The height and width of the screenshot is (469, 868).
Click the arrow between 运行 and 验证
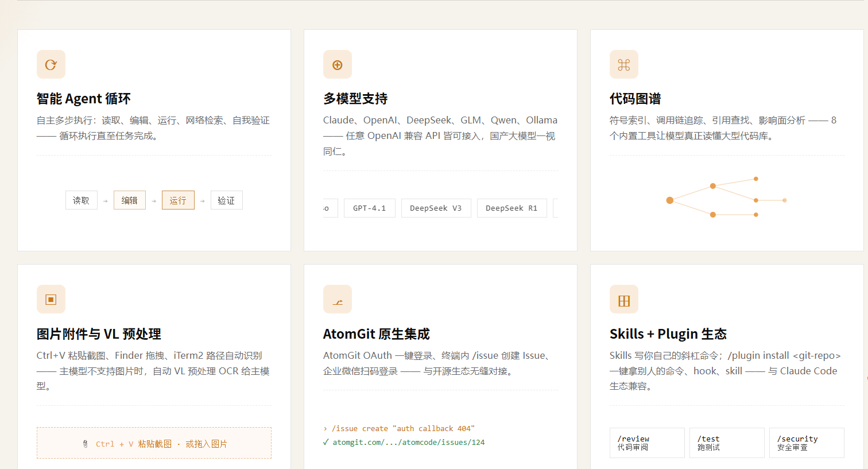tap(203, 201)
